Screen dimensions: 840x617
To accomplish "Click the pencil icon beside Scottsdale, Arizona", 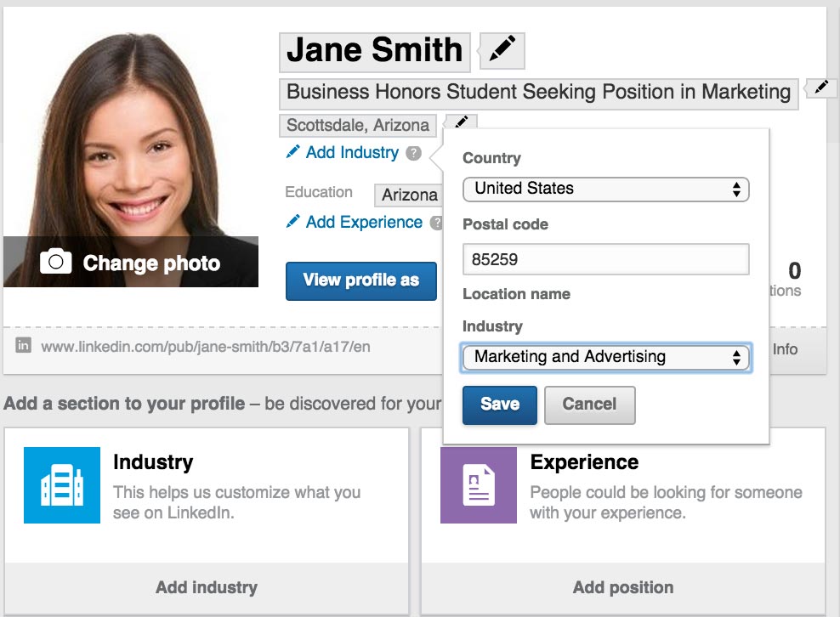I will (x=460, y=122).
